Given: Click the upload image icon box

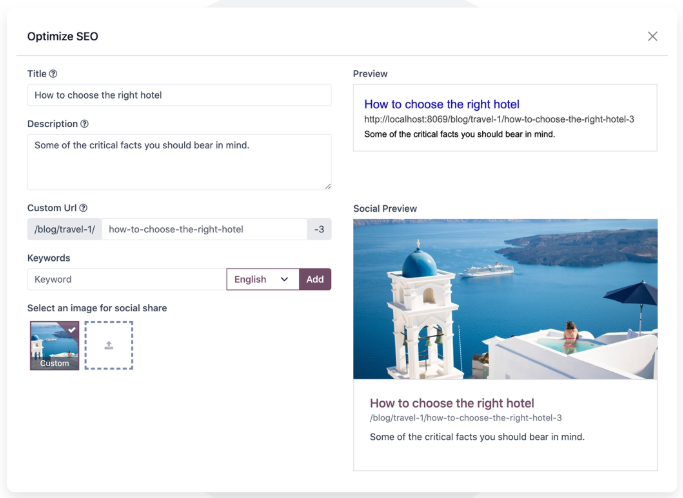Looking at the screenshot, I should tap(108, 345).
